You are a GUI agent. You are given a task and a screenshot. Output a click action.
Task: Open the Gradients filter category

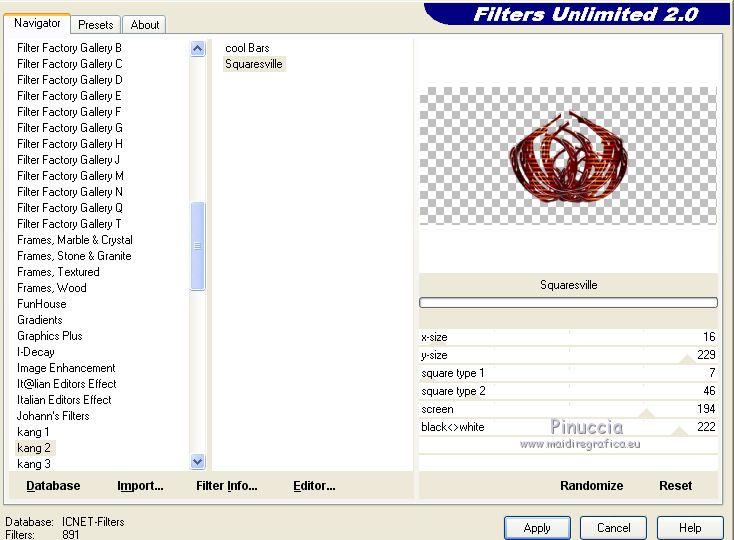tap(40, 320)
